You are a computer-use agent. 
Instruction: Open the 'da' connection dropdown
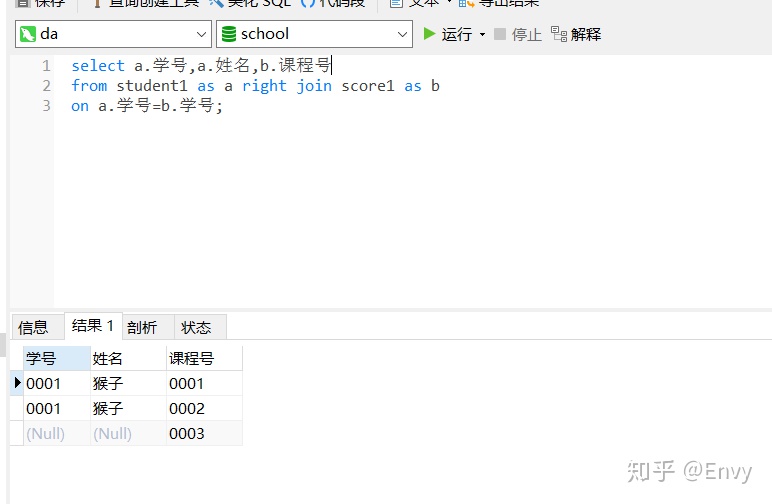(201, 34)
